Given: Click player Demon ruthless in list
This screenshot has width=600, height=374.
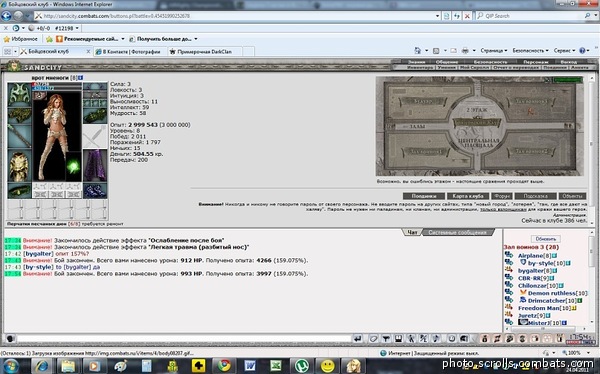Looking at the screenshot, I should 552,293.
